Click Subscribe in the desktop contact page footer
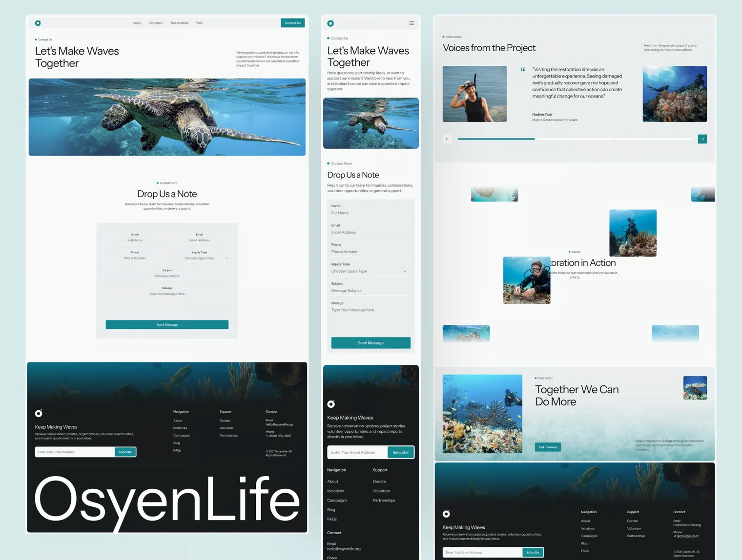 125,452
